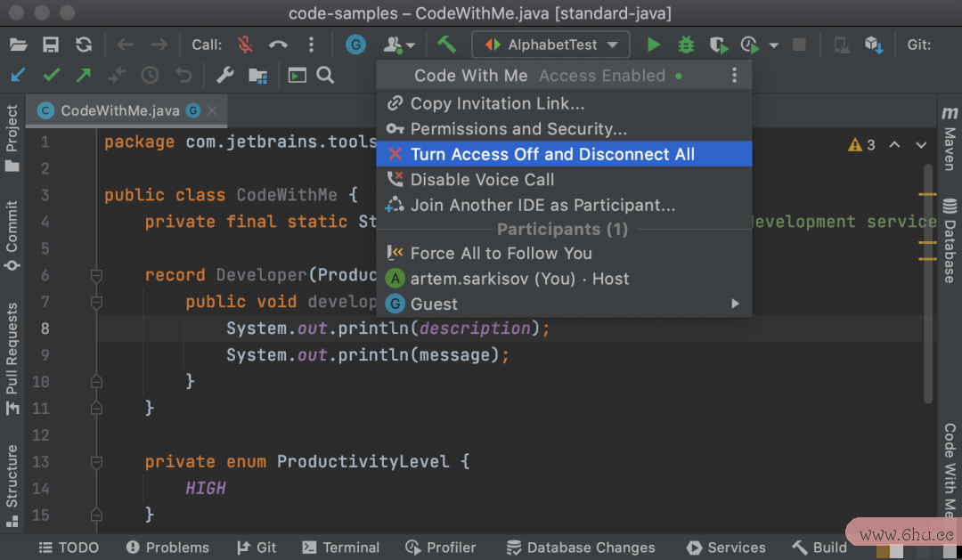Open the Profiler tool window at the bottom
Screen dimensions: 962x560
point(441,548)
